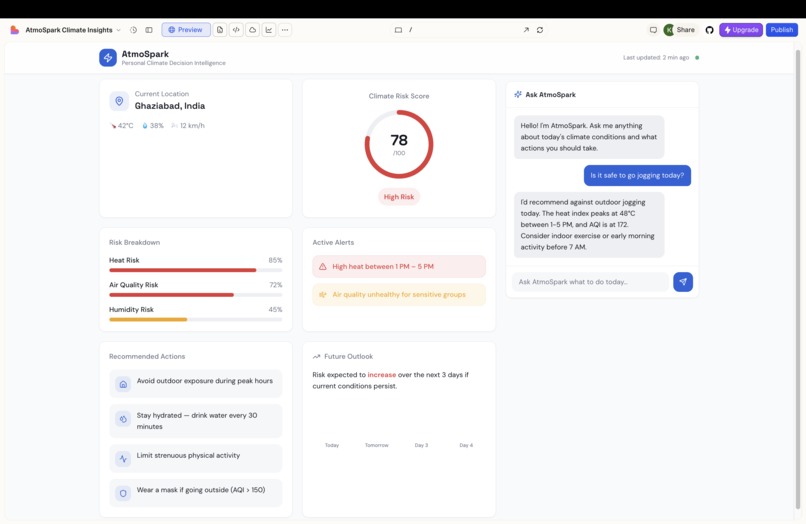Send the chat message with paper plane button
806x524 pixels.
pos(683,282)
